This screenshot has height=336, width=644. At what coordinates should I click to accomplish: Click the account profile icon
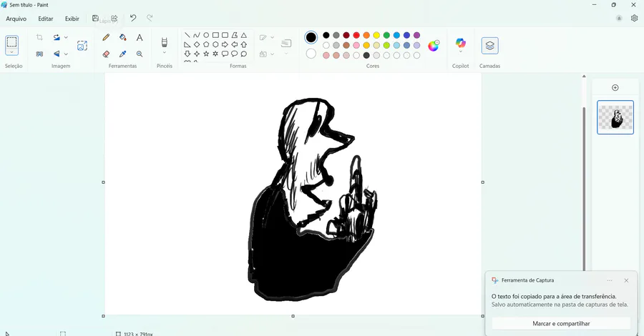click(619, 18)
